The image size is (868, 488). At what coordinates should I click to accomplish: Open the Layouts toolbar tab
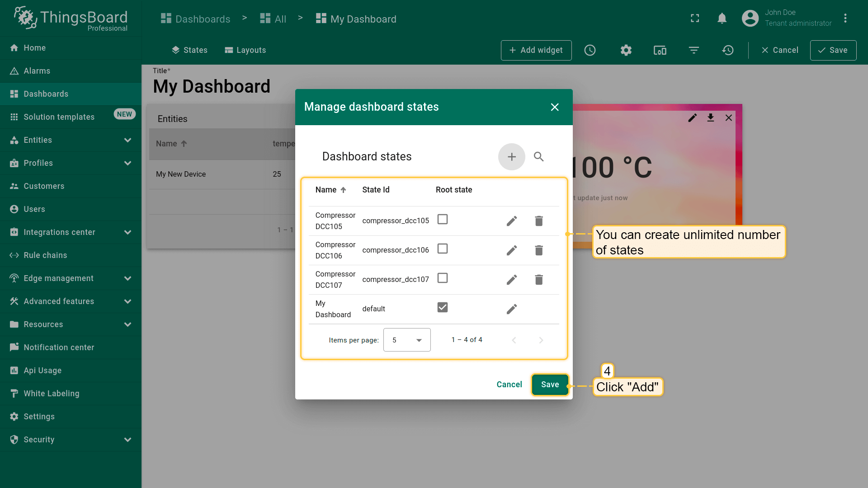(x=245, y=50)
